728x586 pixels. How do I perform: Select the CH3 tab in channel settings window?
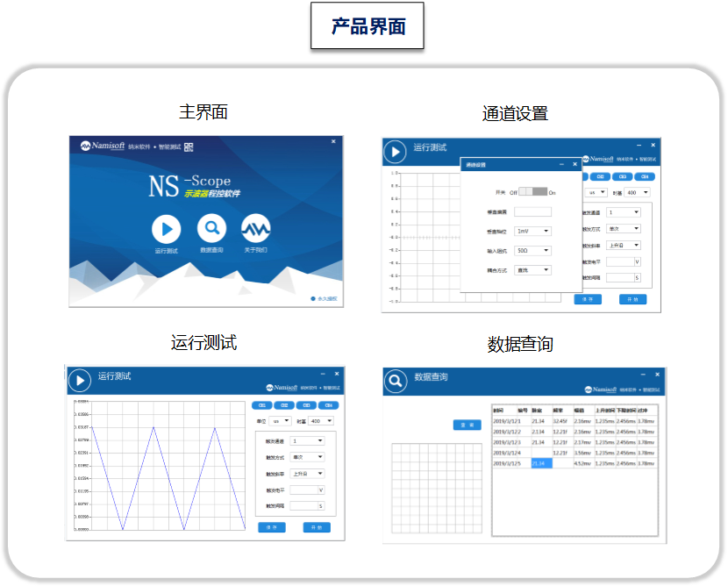(x=622, y=177)
